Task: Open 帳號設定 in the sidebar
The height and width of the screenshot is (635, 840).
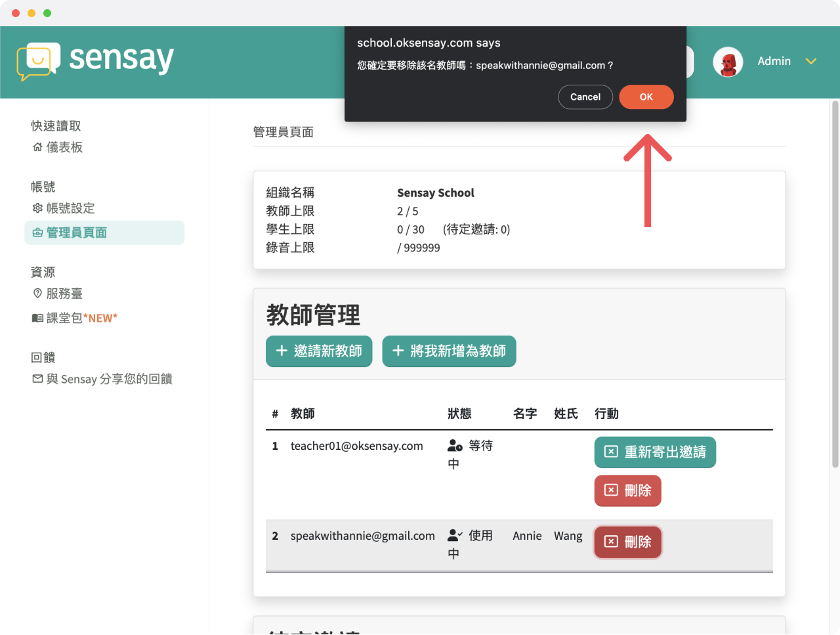Action: 64,208
